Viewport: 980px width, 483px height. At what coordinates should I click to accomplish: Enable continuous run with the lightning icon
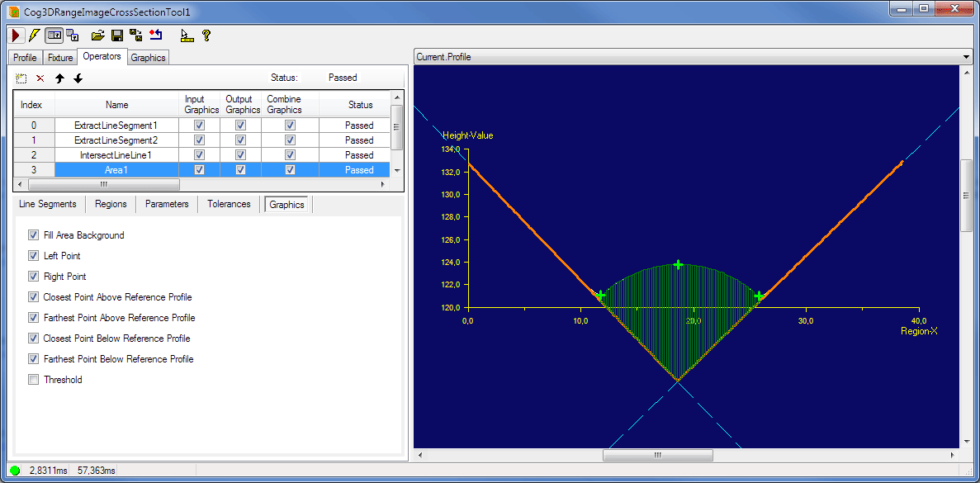click(x=34, y=35)
